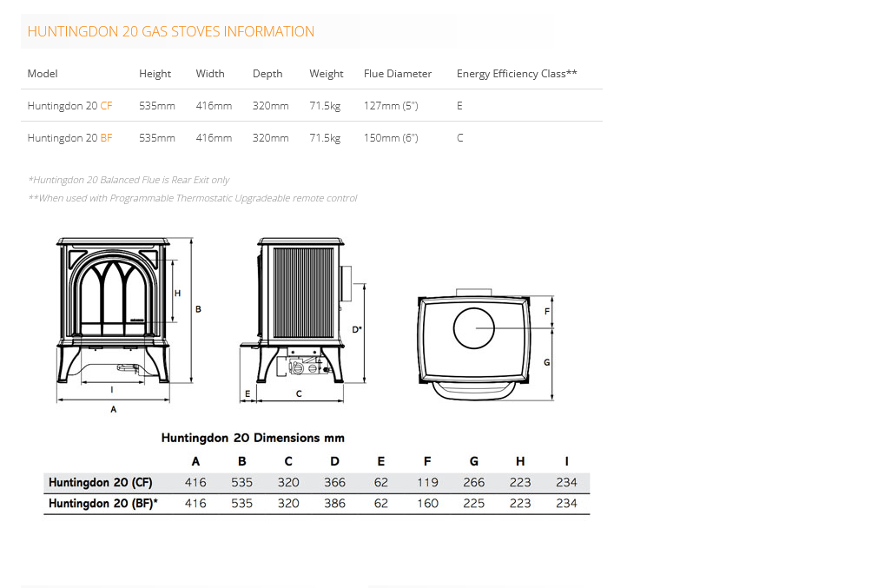Click the Programmable Thermostatic remote control footnote
The height and width of the screenshot is (588, 878).
point(192,198)
